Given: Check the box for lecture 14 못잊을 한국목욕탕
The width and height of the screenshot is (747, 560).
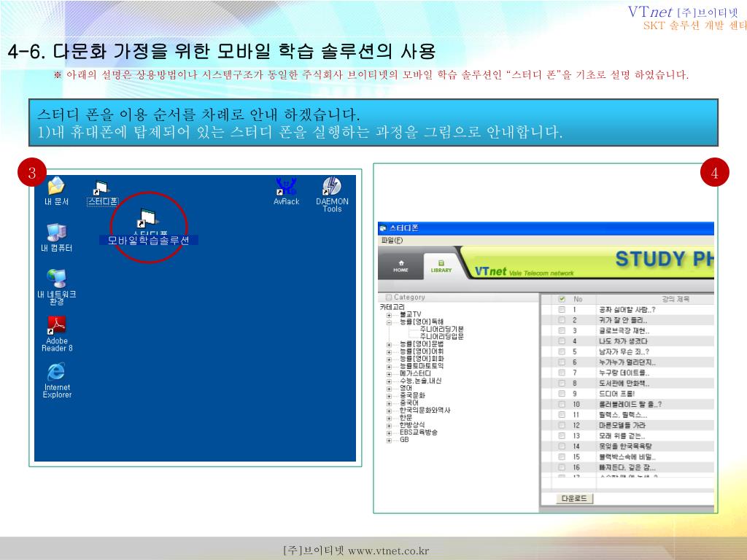Looking at the screenshot, I should click(x=562, y=446).
